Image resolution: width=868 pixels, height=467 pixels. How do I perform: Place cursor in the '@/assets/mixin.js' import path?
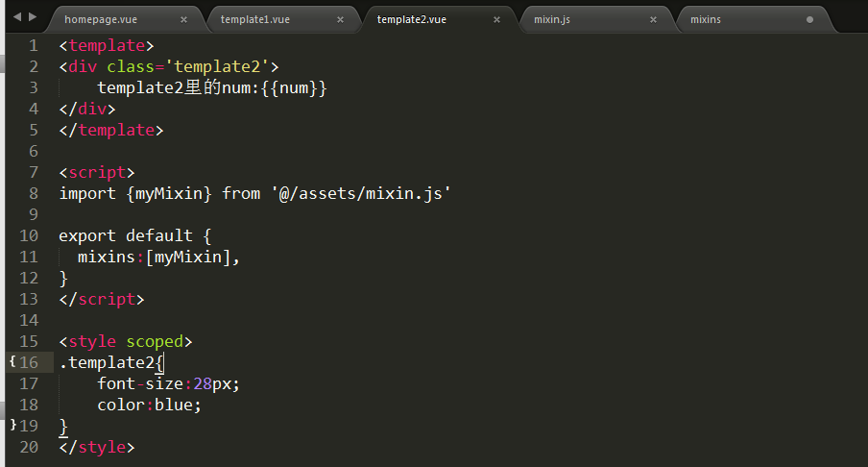pyautogui.click(x=361, y=193)
